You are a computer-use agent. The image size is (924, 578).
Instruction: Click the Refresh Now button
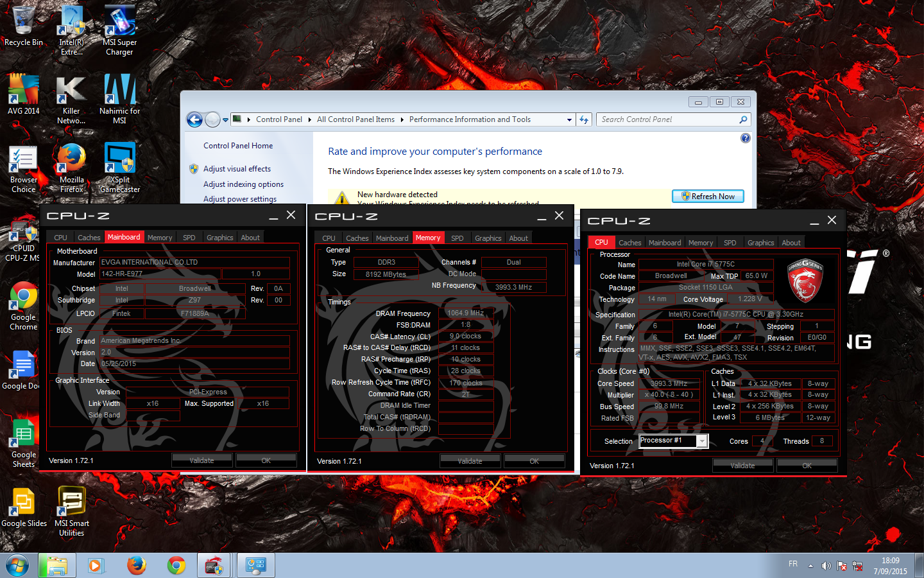pyautogui.click(x=708, y=197)
